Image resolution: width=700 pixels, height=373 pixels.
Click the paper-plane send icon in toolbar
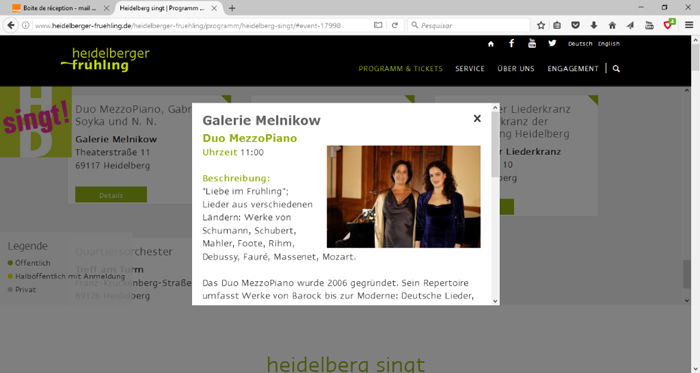630,25
